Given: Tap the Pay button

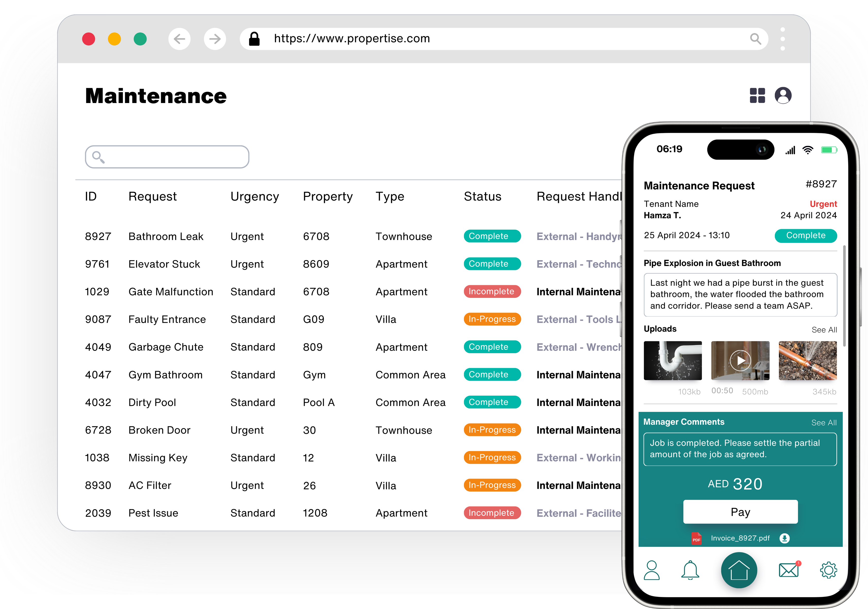Looking at the screenshot, I should pyautogui.click(x=740, y=512).
